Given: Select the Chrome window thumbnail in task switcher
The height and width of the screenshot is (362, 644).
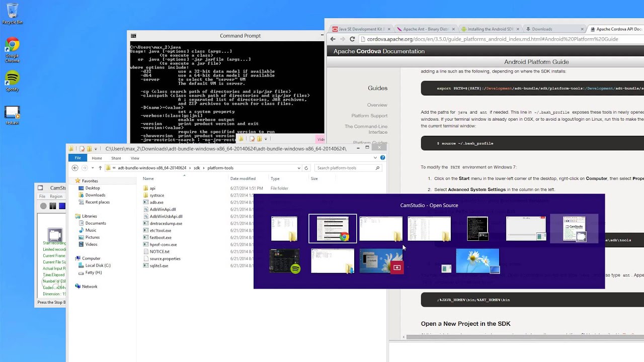Looking at the screenshot, I should (333, 229).
